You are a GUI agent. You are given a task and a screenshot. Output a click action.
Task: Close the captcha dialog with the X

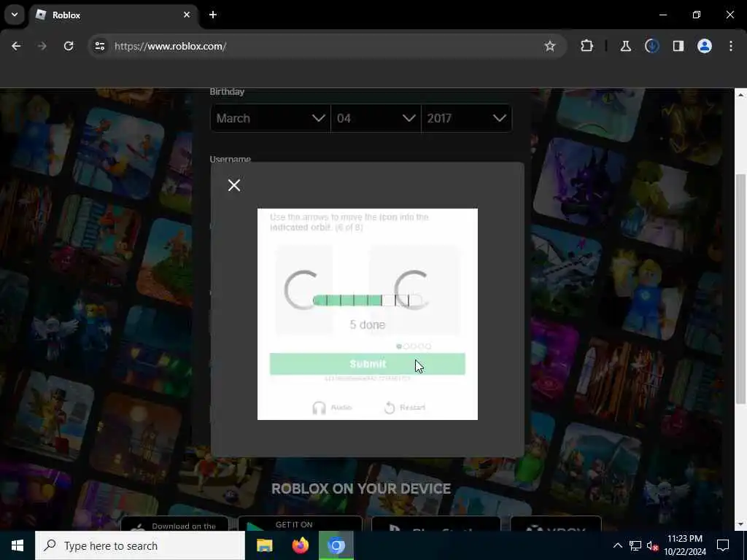click(x=234, y=185)
